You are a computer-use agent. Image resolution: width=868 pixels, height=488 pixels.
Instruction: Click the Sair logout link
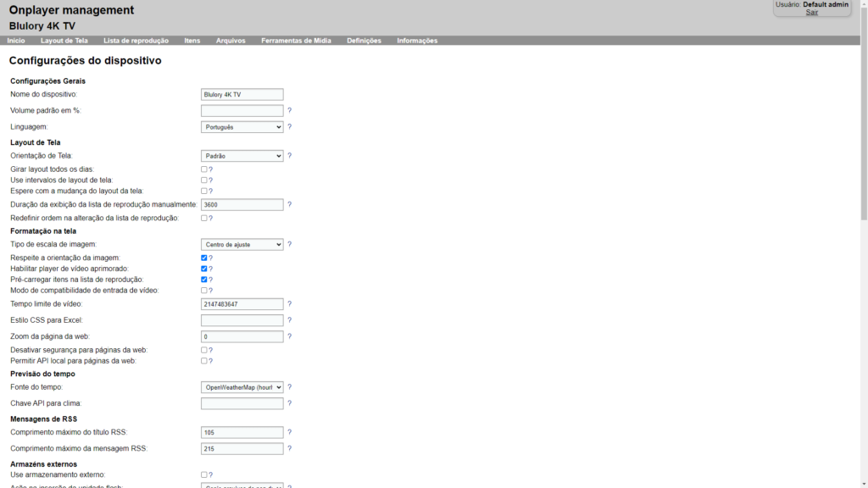[811, 12]
